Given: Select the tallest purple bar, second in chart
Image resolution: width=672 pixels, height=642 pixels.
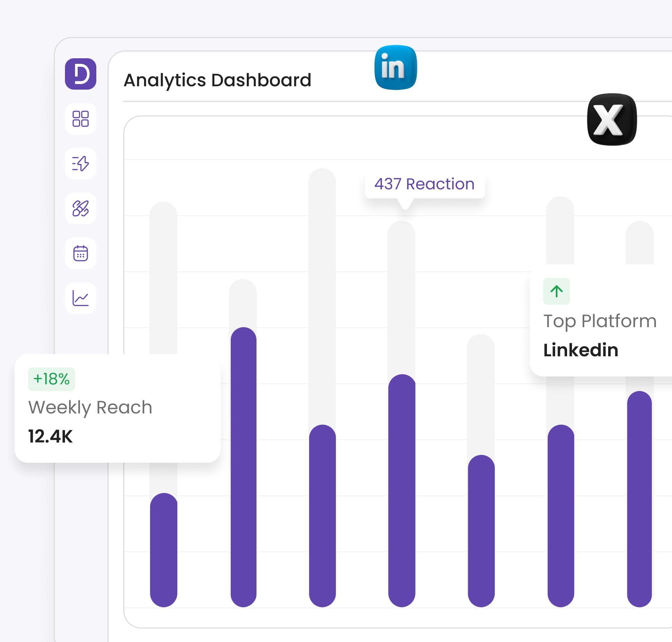Looking at the screenshot, I should (x=243, y=467).
